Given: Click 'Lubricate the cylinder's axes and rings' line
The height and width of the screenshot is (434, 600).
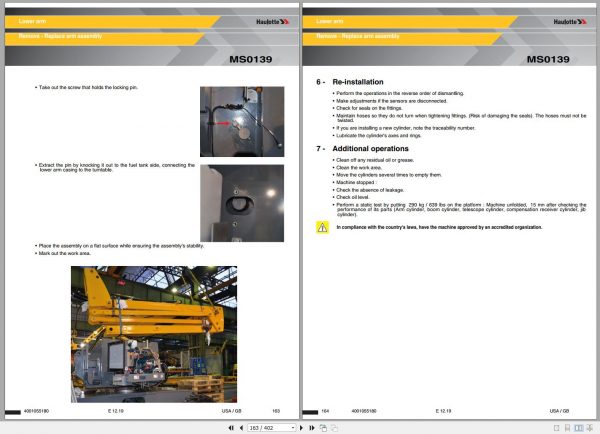Looking at the screenshot, I should 377,135.
